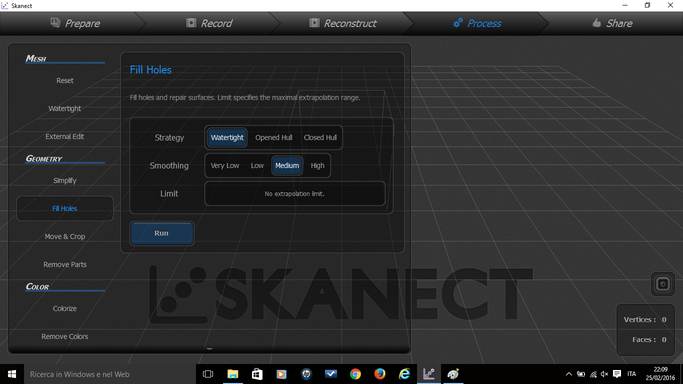Open the Prepare tab

(75, 23)
